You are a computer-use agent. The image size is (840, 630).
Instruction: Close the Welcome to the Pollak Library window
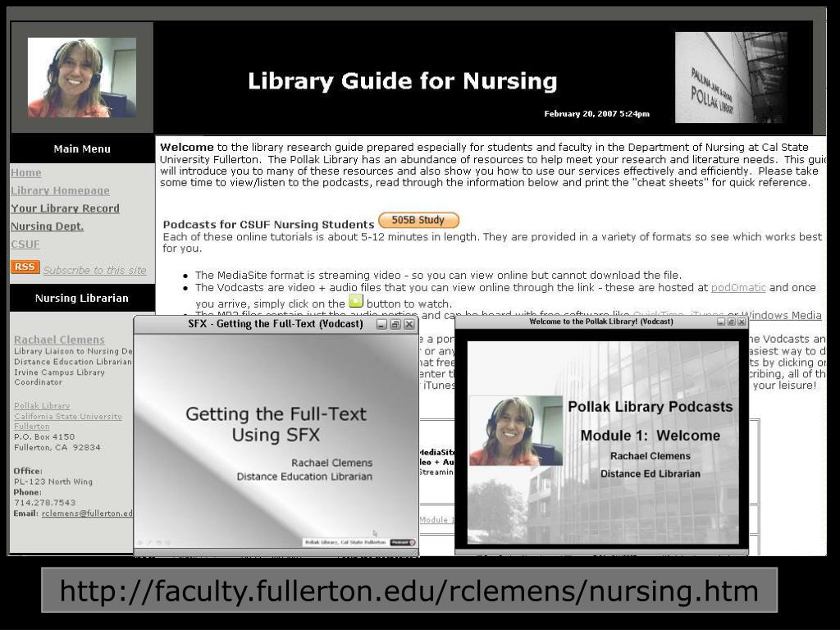click(x=742, y=322)
